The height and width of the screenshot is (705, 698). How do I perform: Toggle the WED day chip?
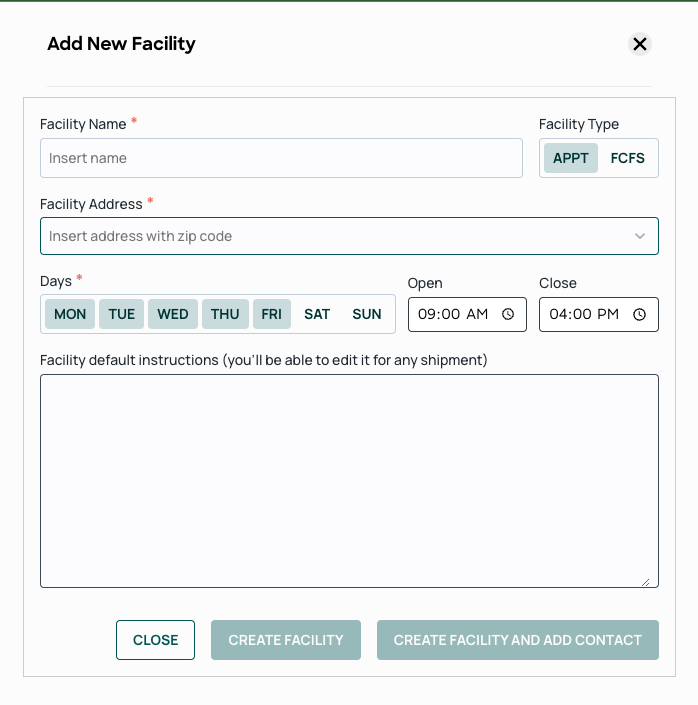(173, 314)
